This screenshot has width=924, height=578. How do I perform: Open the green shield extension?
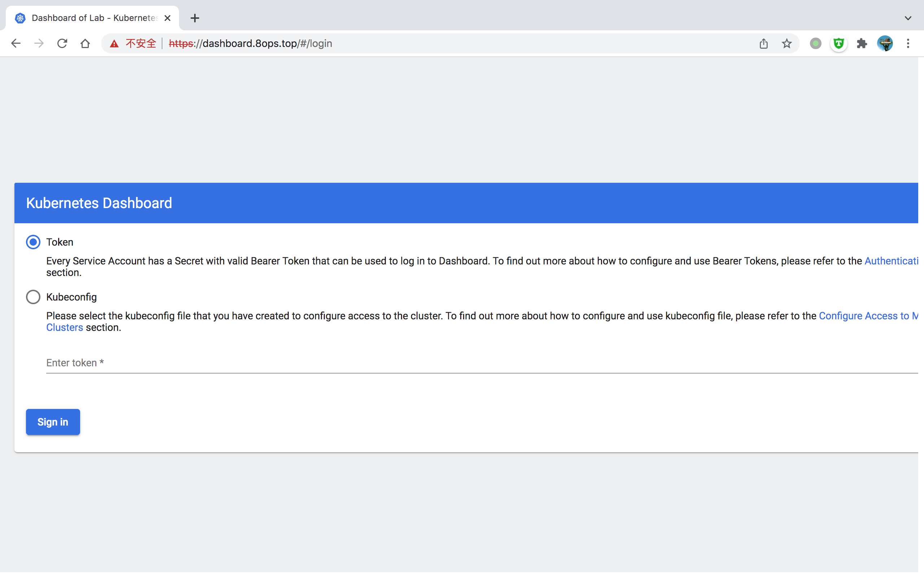tap(838, 44)
